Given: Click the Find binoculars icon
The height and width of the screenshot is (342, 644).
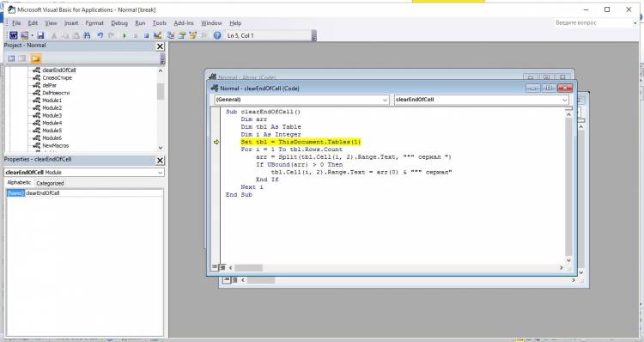Looking at the screenshot, I should pos(87,36).
